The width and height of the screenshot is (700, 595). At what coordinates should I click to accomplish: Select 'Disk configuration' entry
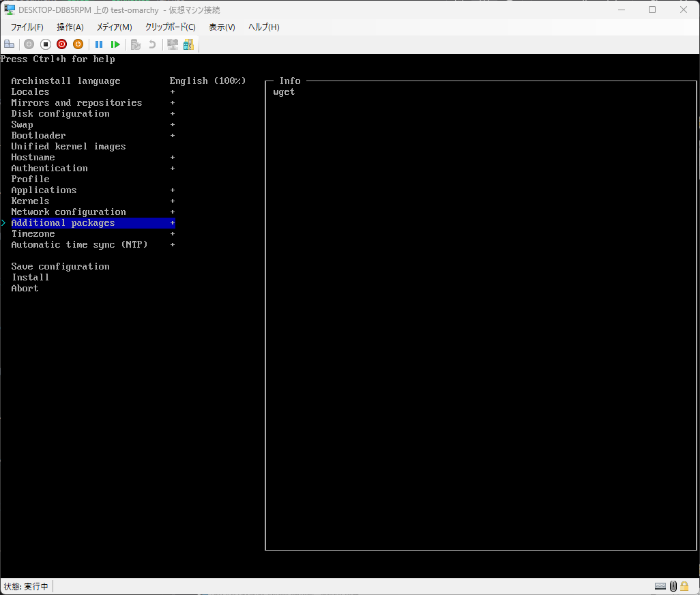click(60, 113)
